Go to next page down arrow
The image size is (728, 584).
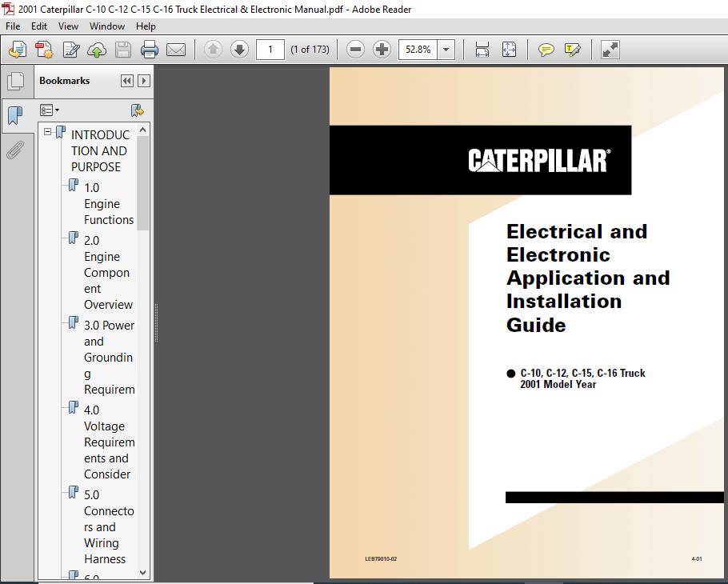coord(239,50)
